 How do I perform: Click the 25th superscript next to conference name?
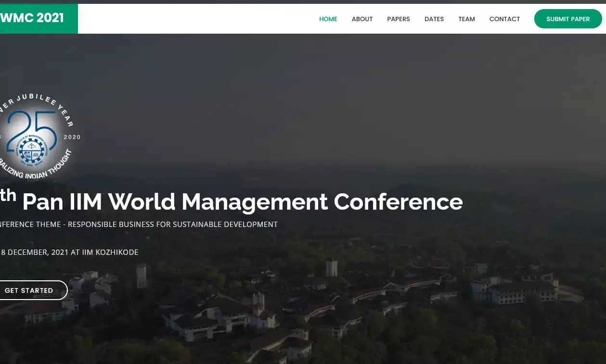pyautogui.click(x=8, y=195)
